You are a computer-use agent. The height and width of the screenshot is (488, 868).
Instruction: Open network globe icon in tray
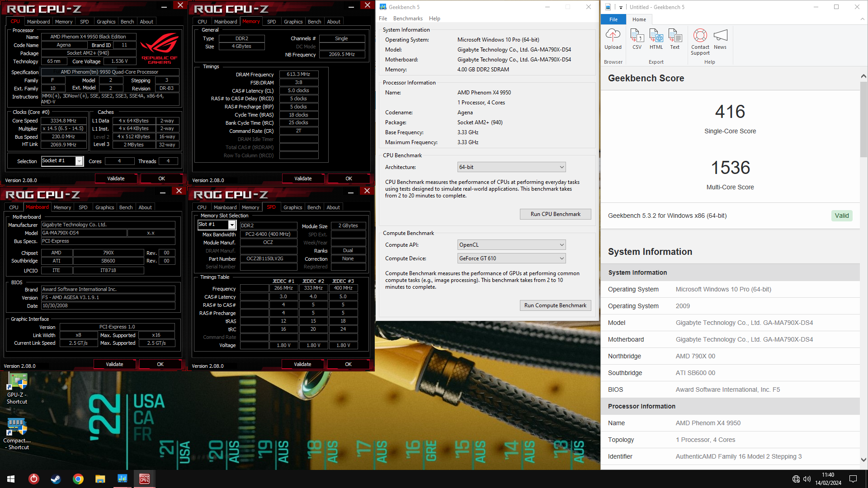pyautogui.click(x=796, y=479)
